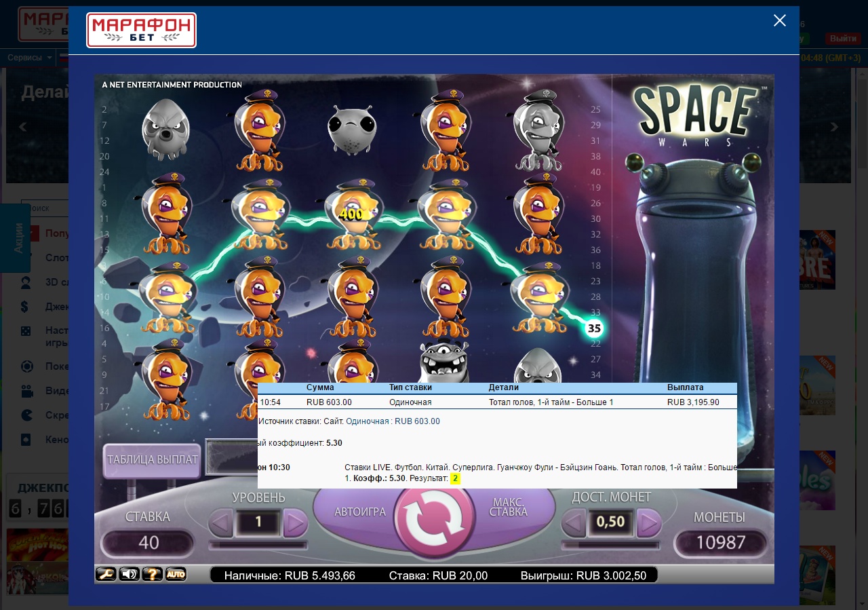868x610 pixels.
Task: Click the Одиночная : RUB 603.00 link
Action: pos(393,421)
